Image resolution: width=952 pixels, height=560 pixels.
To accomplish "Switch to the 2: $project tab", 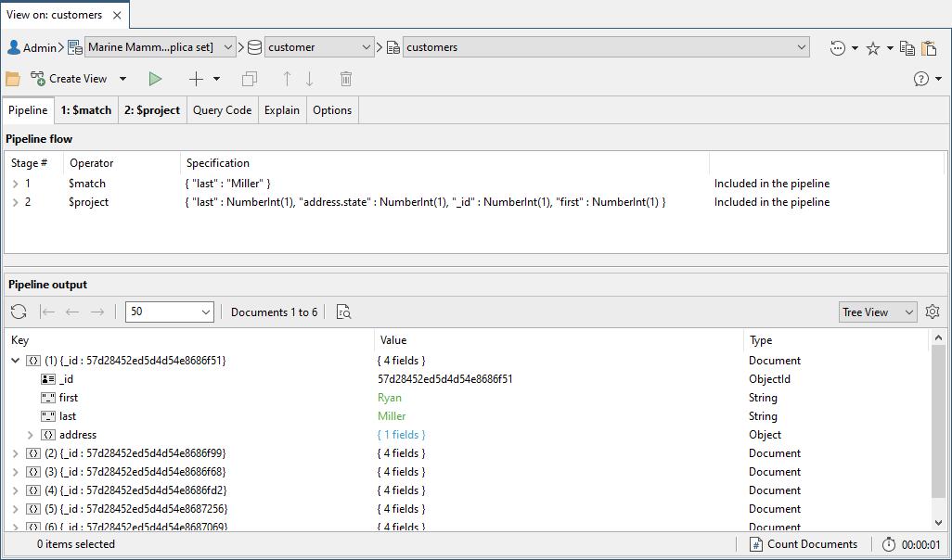I will pos(152,110).
